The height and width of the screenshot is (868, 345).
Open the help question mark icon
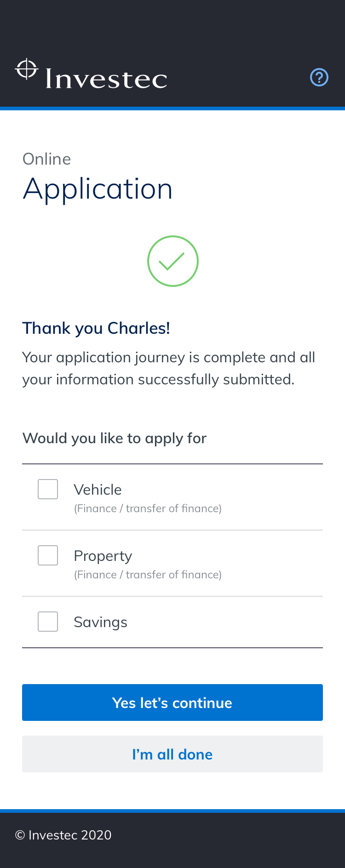(319, 77)
